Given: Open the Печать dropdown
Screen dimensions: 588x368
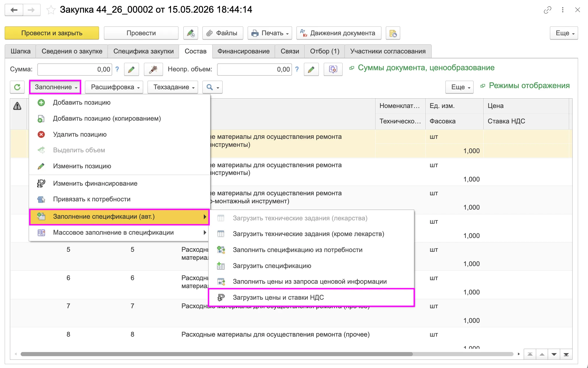Looking at the screenshot, I should [270, 33].
